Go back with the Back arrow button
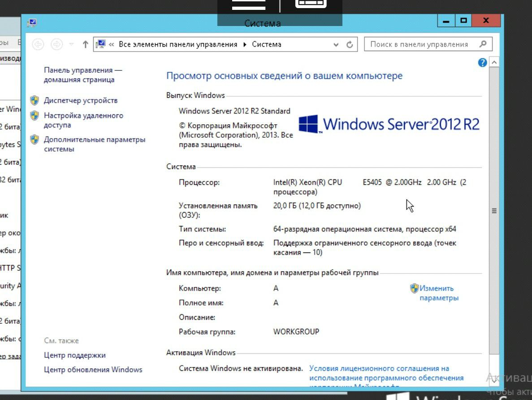Image resolution: width=532 pixels, height=400 pixels. pyautogui.click(x=38, y=44)
